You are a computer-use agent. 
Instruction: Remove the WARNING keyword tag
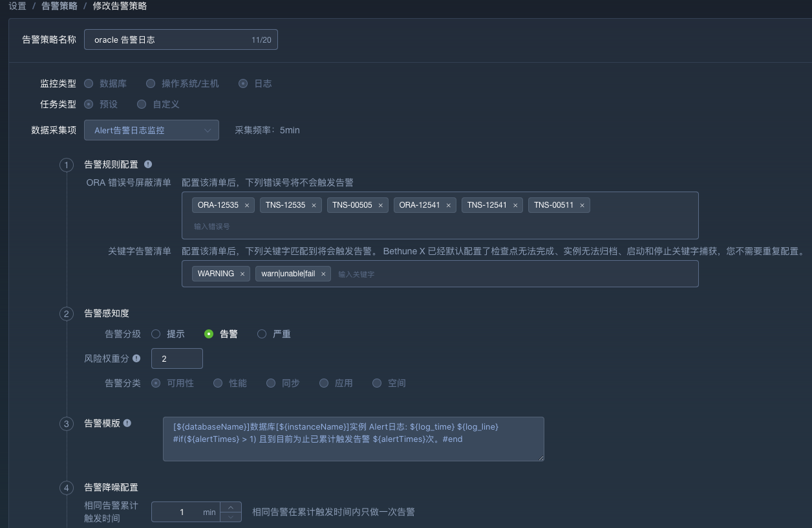[x=242, y=273]
